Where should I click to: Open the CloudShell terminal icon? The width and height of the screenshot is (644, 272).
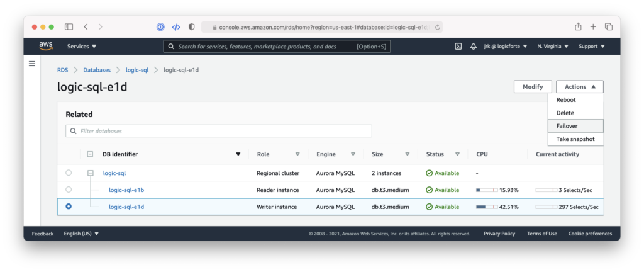(458, 47)
